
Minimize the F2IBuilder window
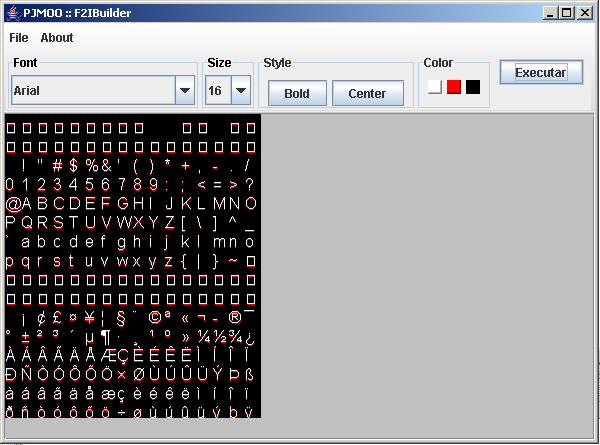click(551, 12)
